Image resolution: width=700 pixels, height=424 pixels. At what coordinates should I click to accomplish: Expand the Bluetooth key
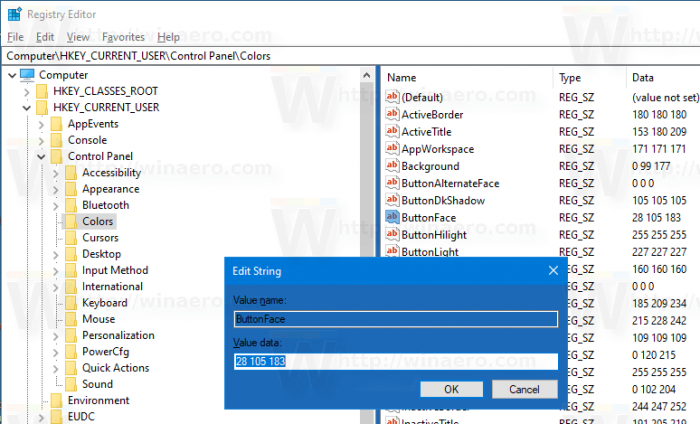pyautogui.click(x=55, y=206)
